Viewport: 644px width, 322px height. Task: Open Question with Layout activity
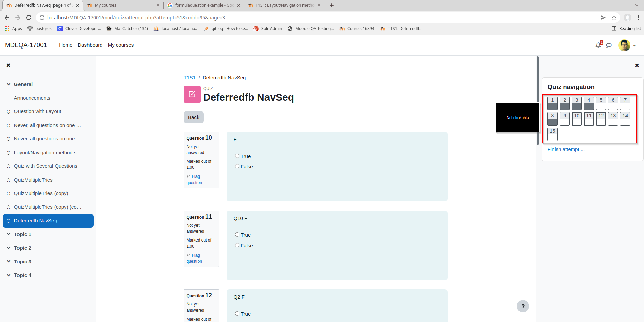click(x=37, y=111)
